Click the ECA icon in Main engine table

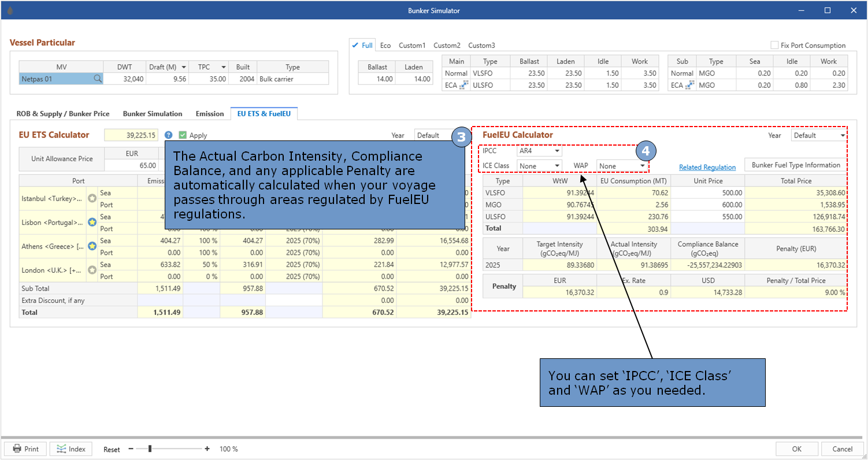pyautogui.click(x=463, y=85)
